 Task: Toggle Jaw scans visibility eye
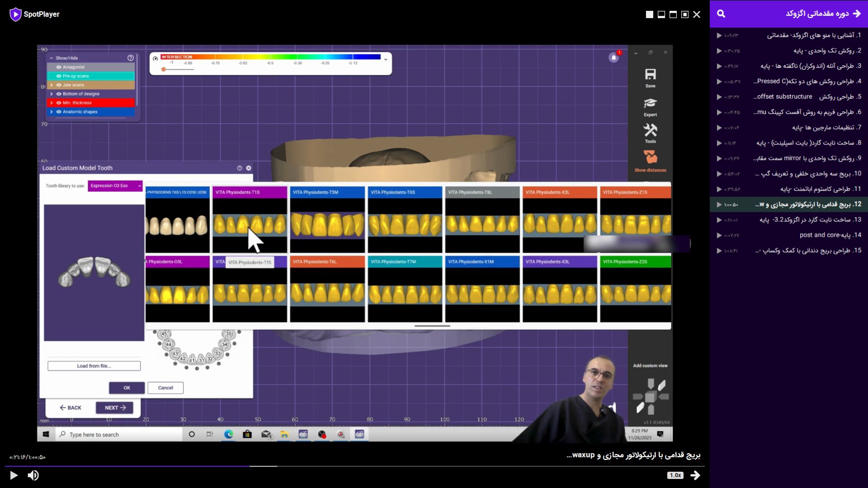click(59, 85)
